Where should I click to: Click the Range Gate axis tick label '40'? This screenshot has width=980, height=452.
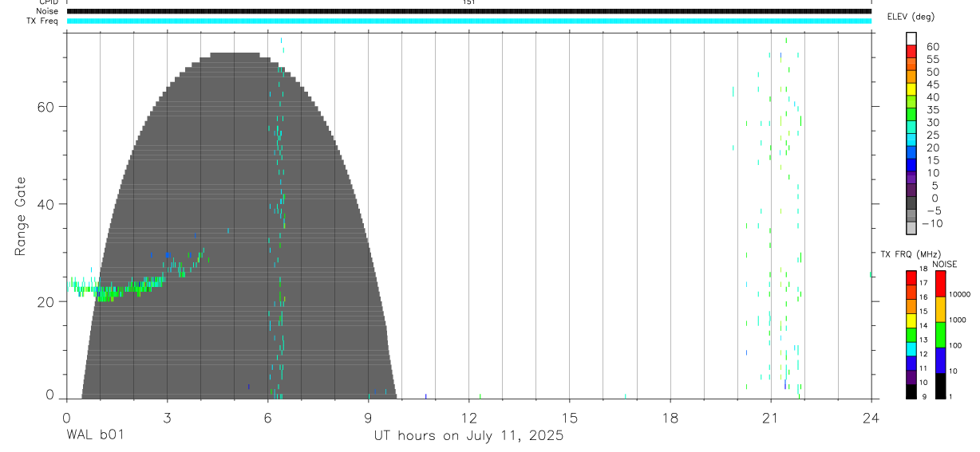[47, 204]
